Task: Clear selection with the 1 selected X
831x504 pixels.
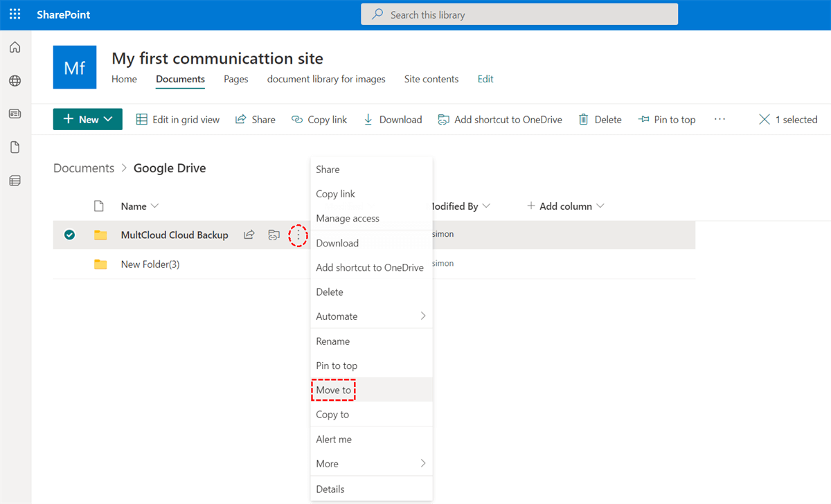Action: click(765, 120)
